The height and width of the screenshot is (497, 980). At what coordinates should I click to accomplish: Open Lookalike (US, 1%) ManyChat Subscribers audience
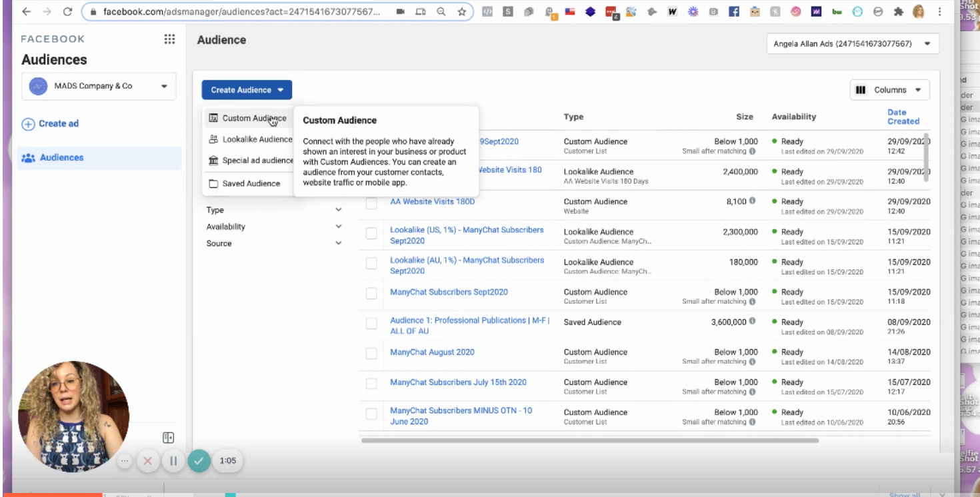pos(467,235)
